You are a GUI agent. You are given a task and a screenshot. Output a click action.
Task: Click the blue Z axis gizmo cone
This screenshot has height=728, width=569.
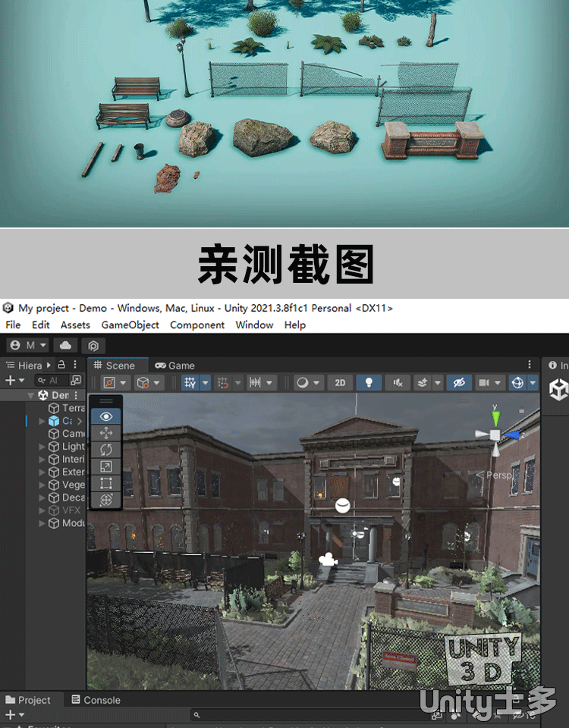511,435
